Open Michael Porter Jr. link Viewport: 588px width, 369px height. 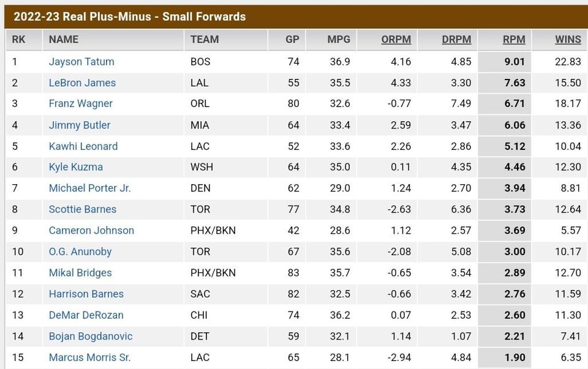click(90, 188)
